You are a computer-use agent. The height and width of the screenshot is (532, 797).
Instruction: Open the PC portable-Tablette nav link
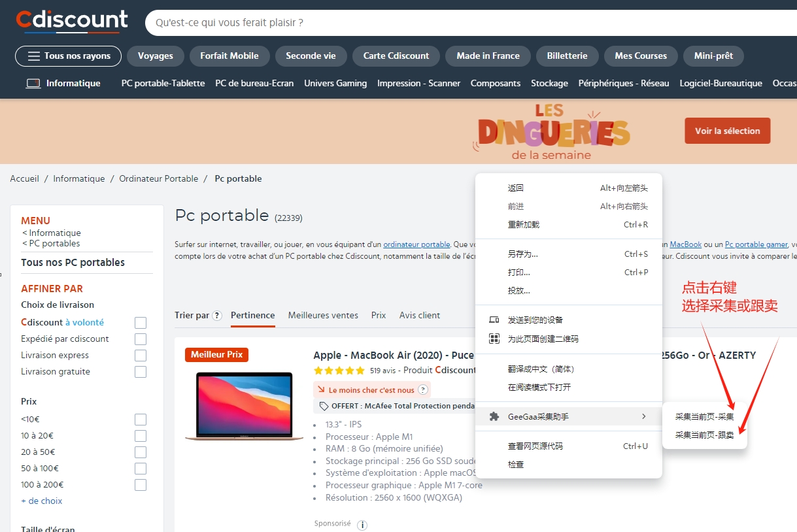(163, 84)
